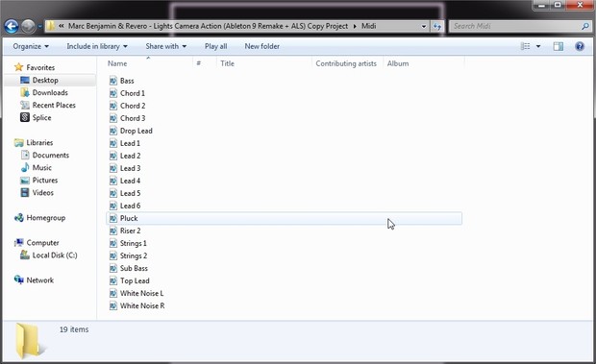Select Computer in navigation pane
Screen dimensions: 596x364
42,243
